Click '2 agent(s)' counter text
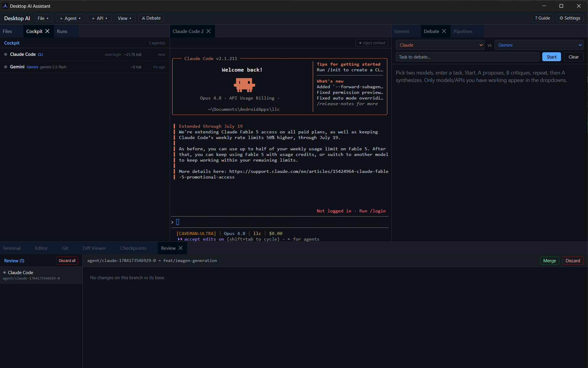Viewport: 588px width, 368px height. 157,43
